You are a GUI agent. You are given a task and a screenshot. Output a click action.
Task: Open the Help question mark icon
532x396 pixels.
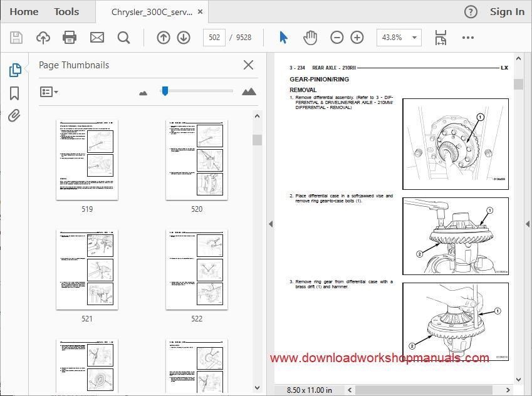[x=471, y=12]
